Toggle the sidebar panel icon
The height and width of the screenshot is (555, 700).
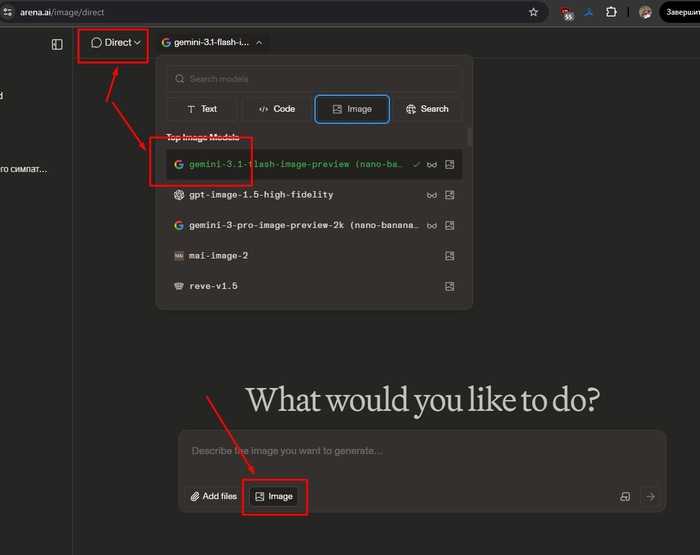tap(57, 44)
